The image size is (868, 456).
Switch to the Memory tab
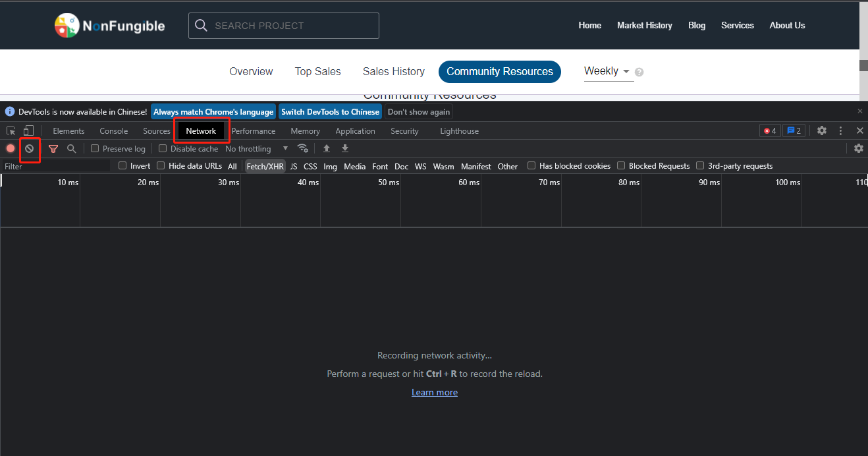[x=305, y=131]
